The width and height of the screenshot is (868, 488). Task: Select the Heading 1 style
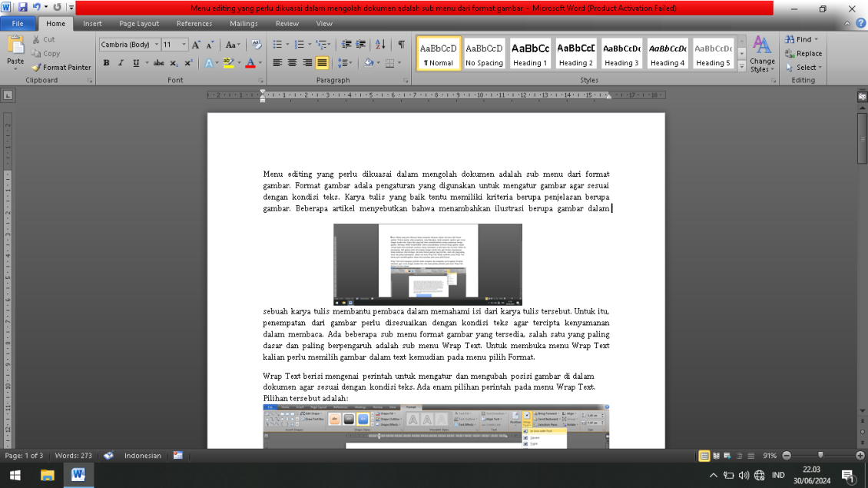coord(530,54)
